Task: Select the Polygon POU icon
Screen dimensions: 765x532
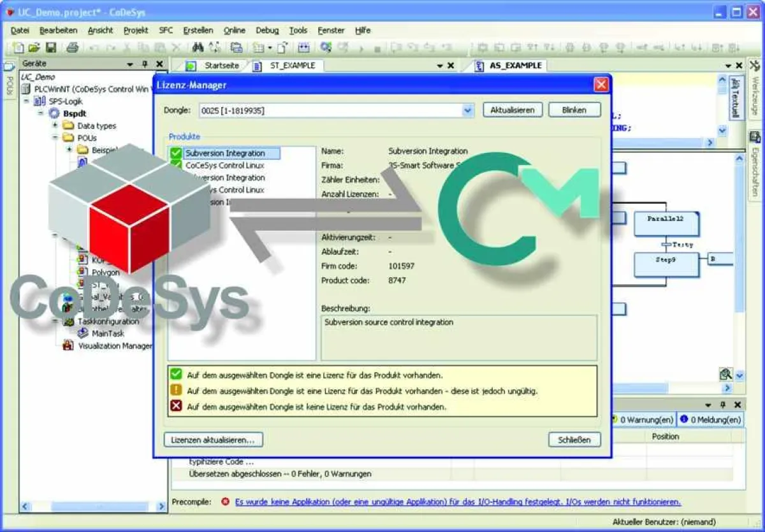Action: pos(82,272)
